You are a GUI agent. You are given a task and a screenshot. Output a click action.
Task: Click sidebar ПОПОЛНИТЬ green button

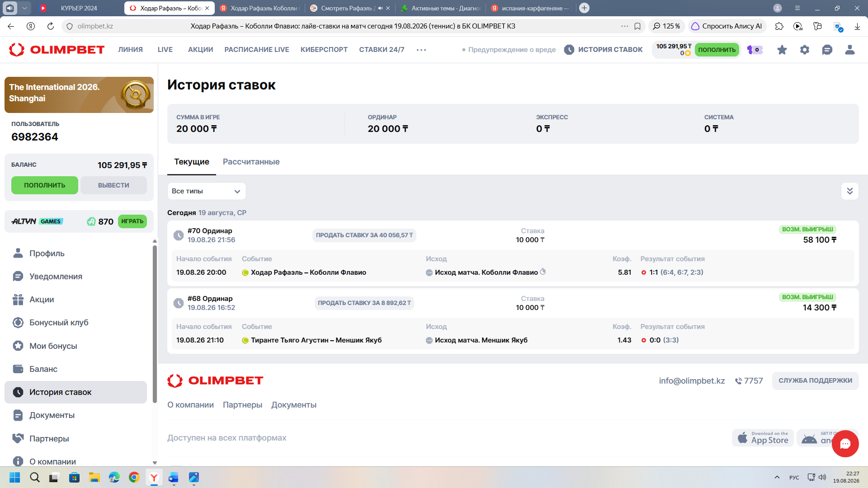tap(45, 185)
